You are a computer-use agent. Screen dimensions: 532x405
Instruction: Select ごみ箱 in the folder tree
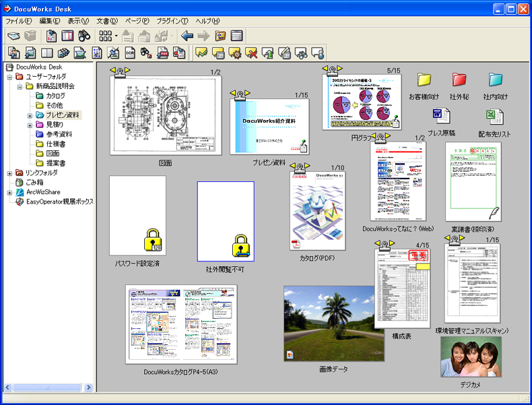35,183
